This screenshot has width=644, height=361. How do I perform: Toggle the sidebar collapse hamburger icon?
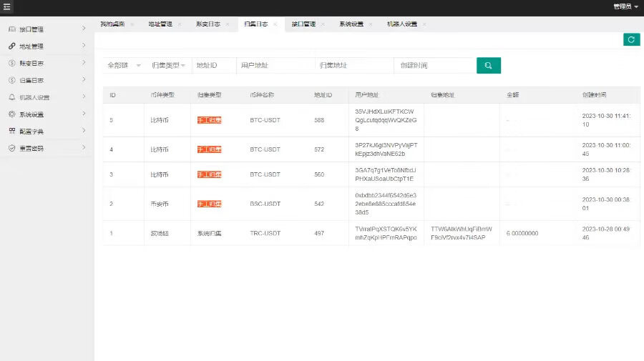click(7, 7)
